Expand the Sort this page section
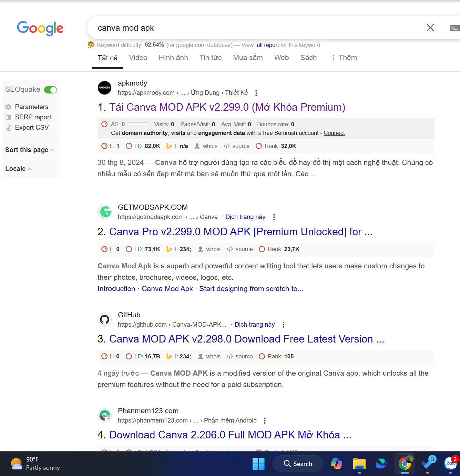Screen dimensions: 460x476 pyautogui.click(x=30, y=150)
